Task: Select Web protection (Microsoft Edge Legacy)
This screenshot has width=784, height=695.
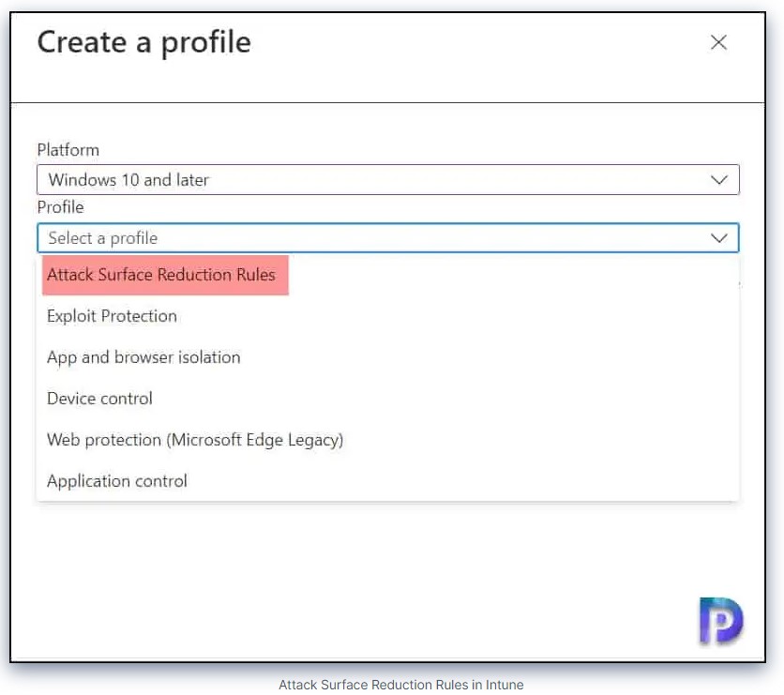Action: (195, 440)
